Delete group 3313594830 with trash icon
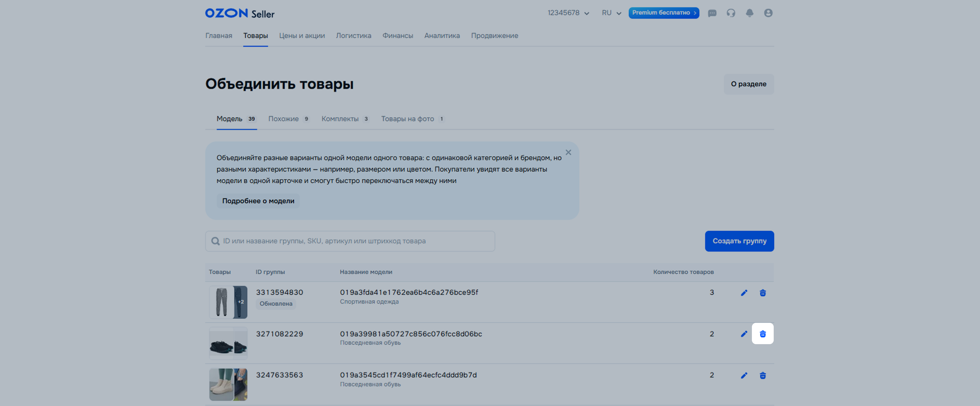This screenshot has width=980, height=406. point(762,293)
